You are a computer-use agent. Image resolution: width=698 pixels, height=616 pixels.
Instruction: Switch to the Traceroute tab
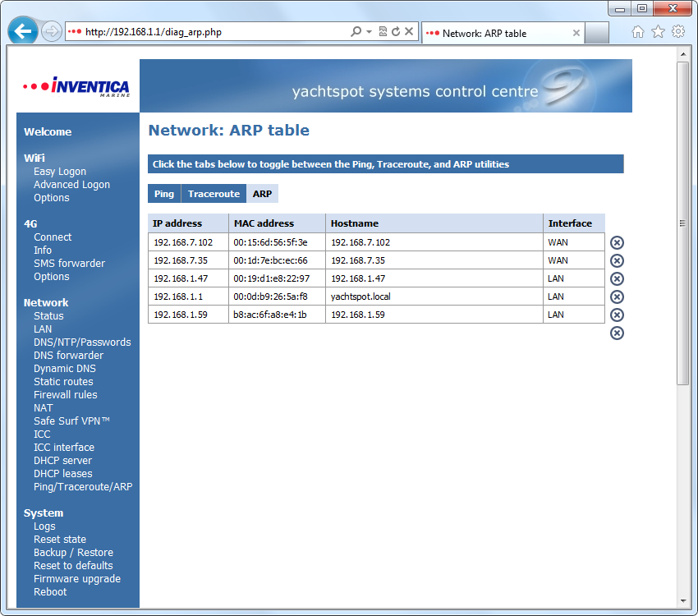(214, 194)
